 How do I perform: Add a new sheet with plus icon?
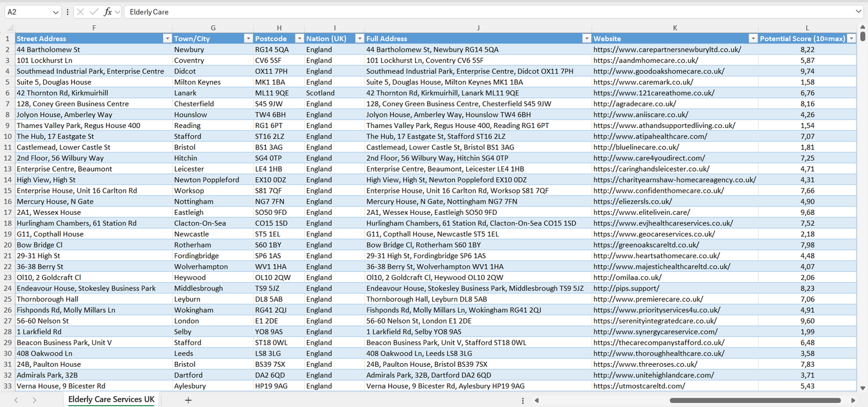tap(188, 400)
